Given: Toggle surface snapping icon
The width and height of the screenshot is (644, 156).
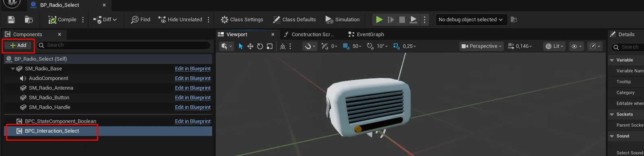Looking at the screenshot, I should [x=325, y=46].
